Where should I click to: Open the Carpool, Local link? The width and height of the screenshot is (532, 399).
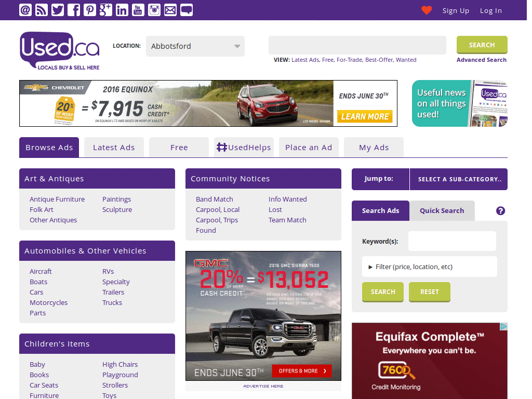point(218,210)
